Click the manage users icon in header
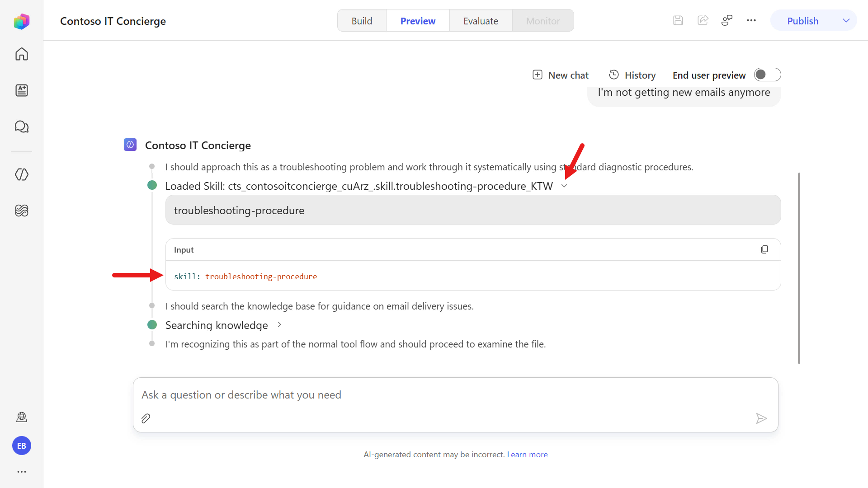The width and height of the screenshot is (868, 488). tap(727, 20)
